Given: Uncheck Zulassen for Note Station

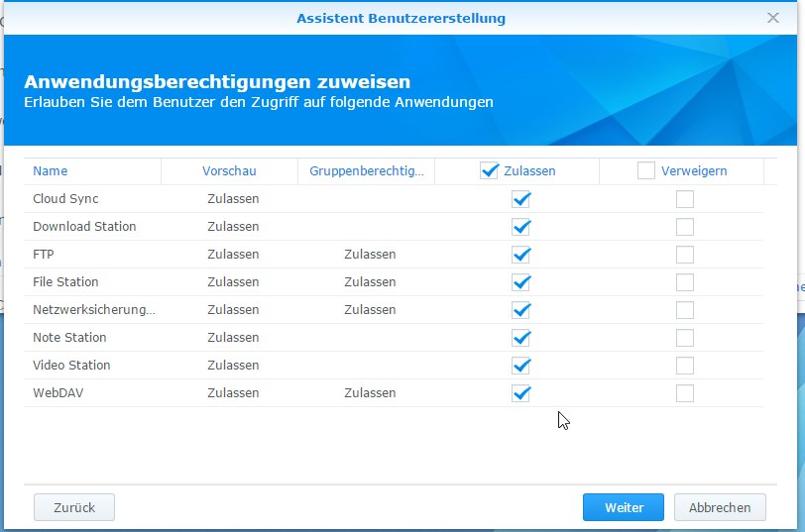Looking at the screenshot, I should click(x=521, y=338).
